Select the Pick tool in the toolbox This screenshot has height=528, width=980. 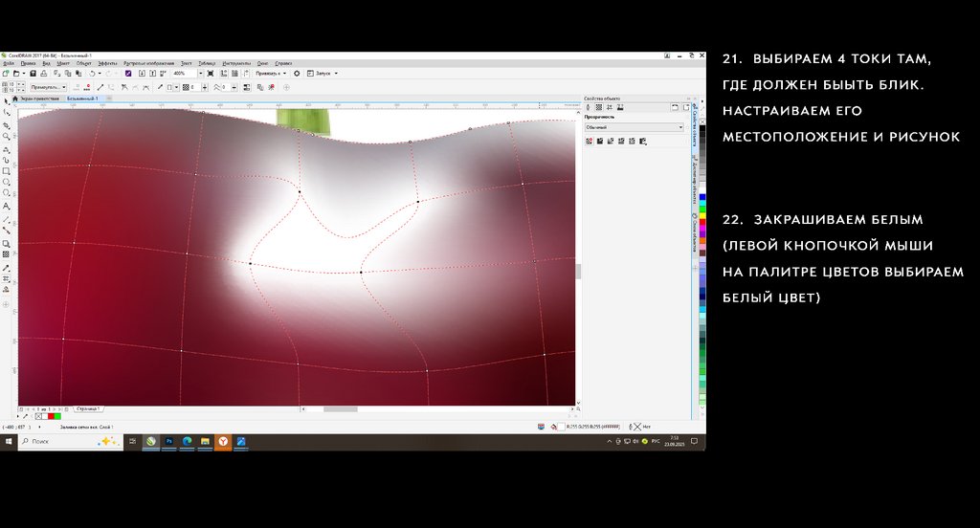6,100
